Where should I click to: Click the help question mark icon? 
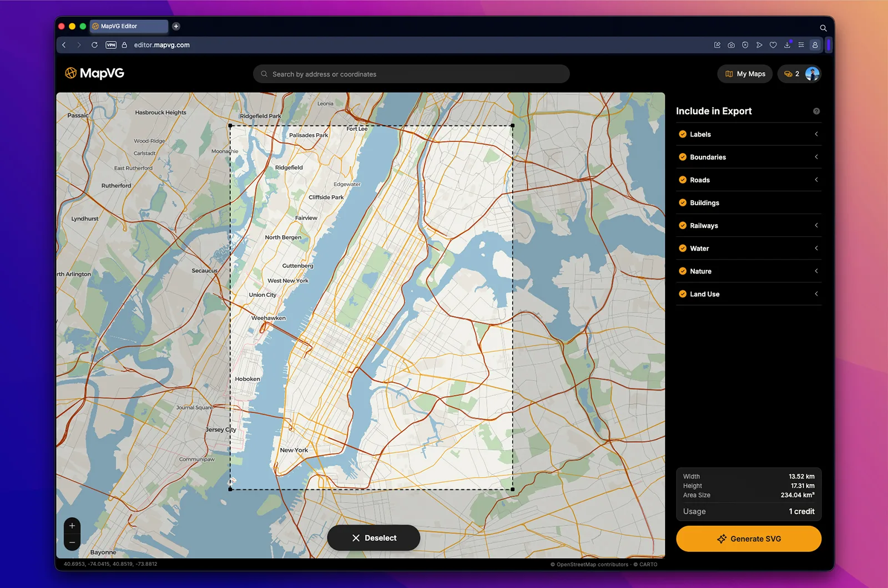click(816, 111)
